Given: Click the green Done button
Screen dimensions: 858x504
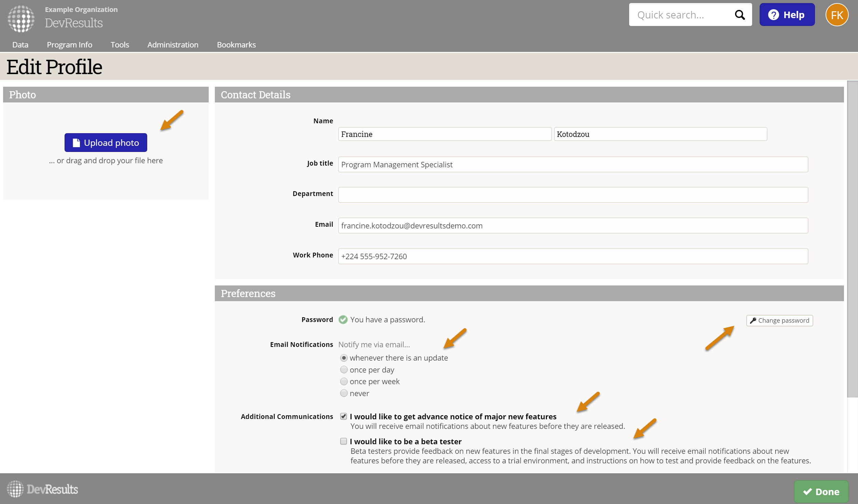Looking at the screenshot, I should coord(821,491).
